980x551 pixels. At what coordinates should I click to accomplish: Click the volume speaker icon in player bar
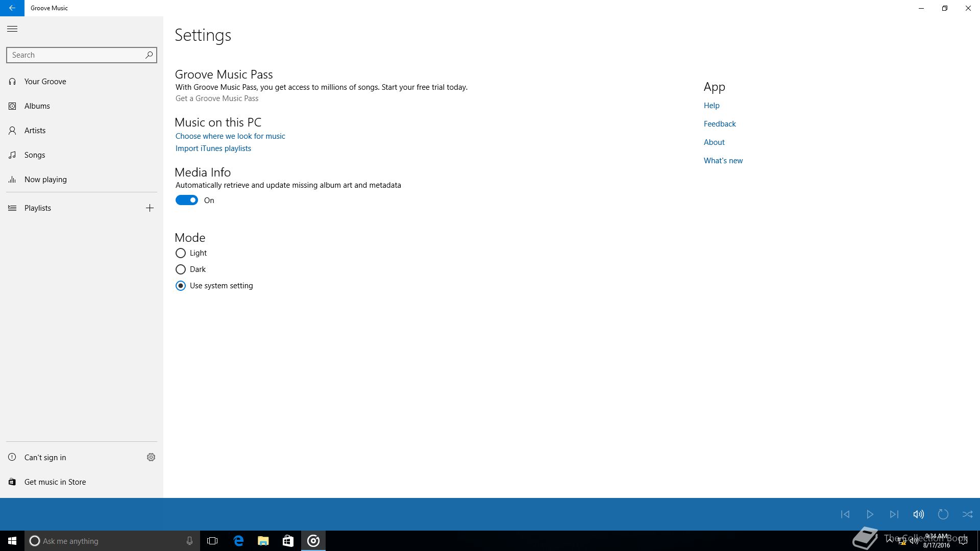pos(919,514)
